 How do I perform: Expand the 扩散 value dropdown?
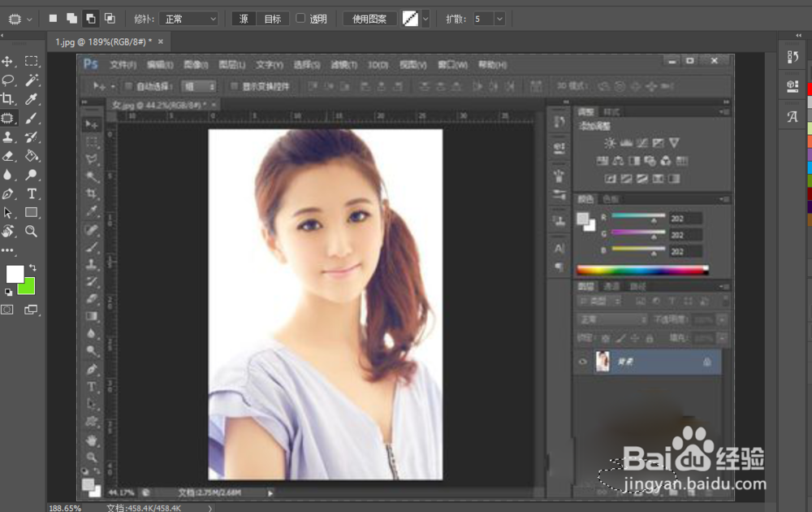[x=499, y=18]
